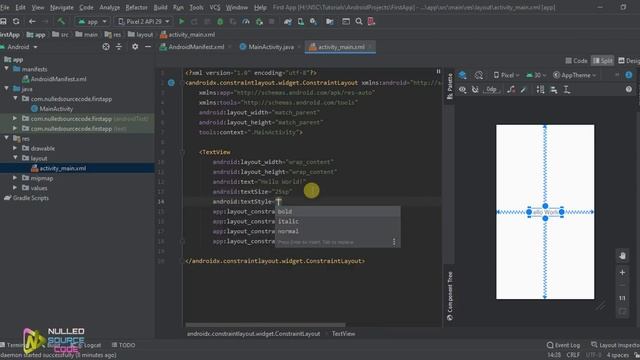Click Sync Project with Gradle Files icon
Image resolution: width=640 pixels, height=360 pixels.
click(x=288, y=21)
